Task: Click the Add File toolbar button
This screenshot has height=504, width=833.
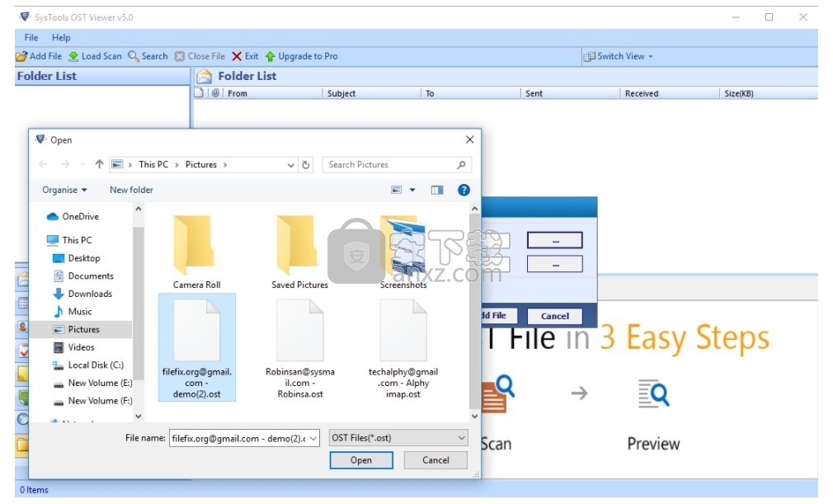Action: tap(39, 56)
